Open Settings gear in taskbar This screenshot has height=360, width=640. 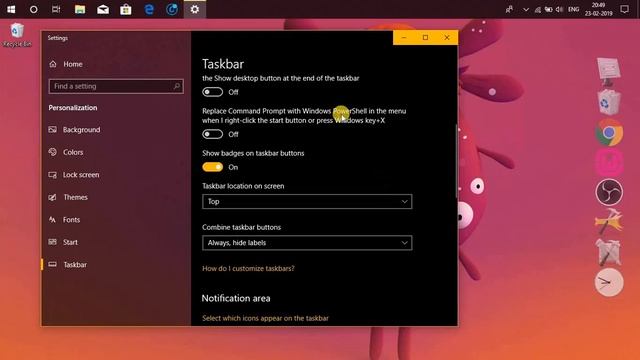(195, 9)
